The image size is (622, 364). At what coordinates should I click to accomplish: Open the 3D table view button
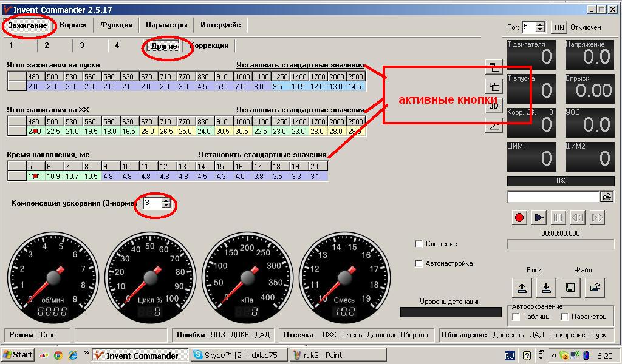coord(494,106)
